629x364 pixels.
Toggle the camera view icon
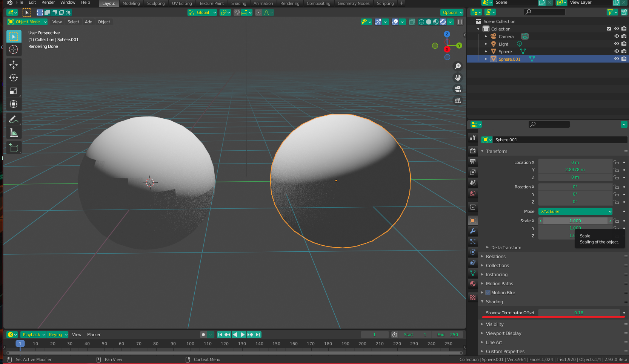click(x=458, y=89)
